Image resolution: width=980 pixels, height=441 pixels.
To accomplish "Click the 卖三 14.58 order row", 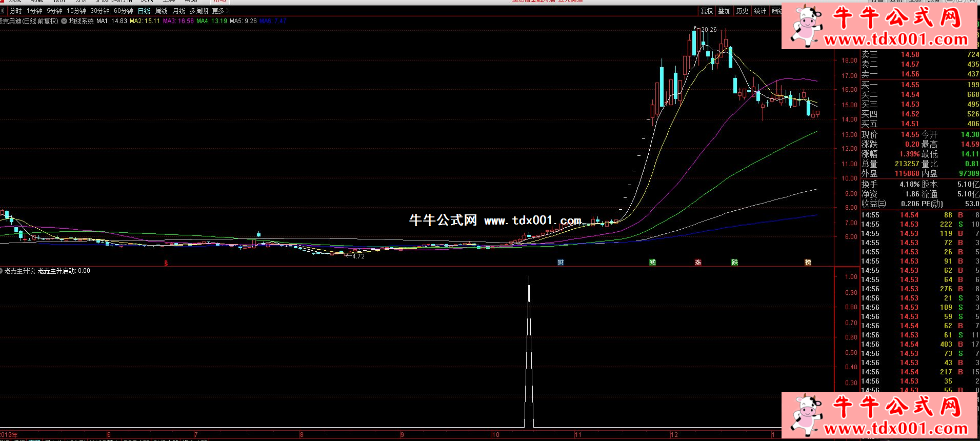I will (920, 54).
